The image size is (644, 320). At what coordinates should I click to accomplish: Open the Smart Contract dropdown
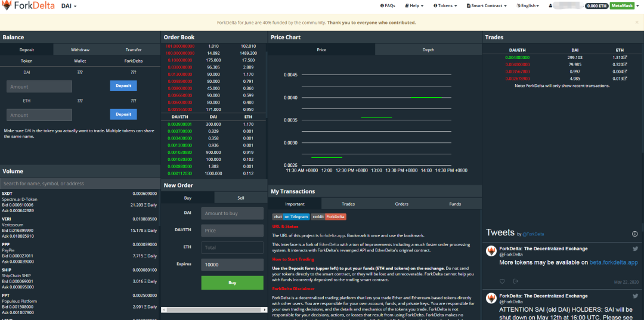click(x=487, y=6)
